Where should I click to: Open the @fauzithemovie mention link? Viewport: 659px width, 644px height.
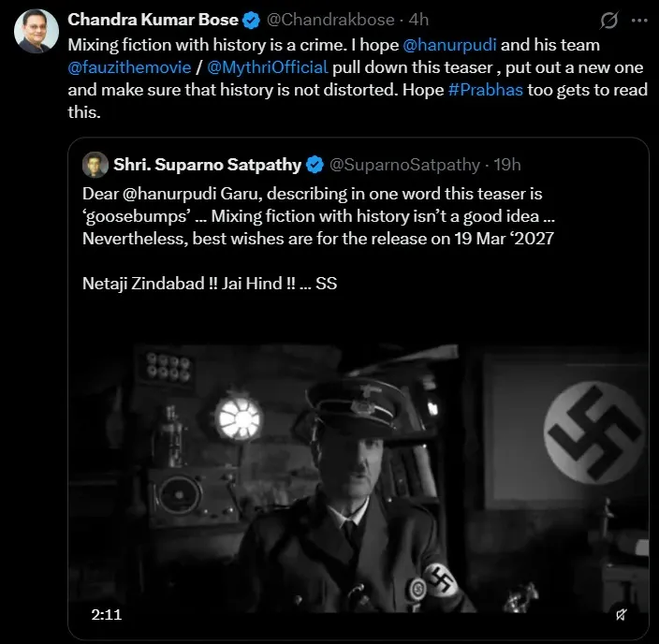[x=129, y=67]
